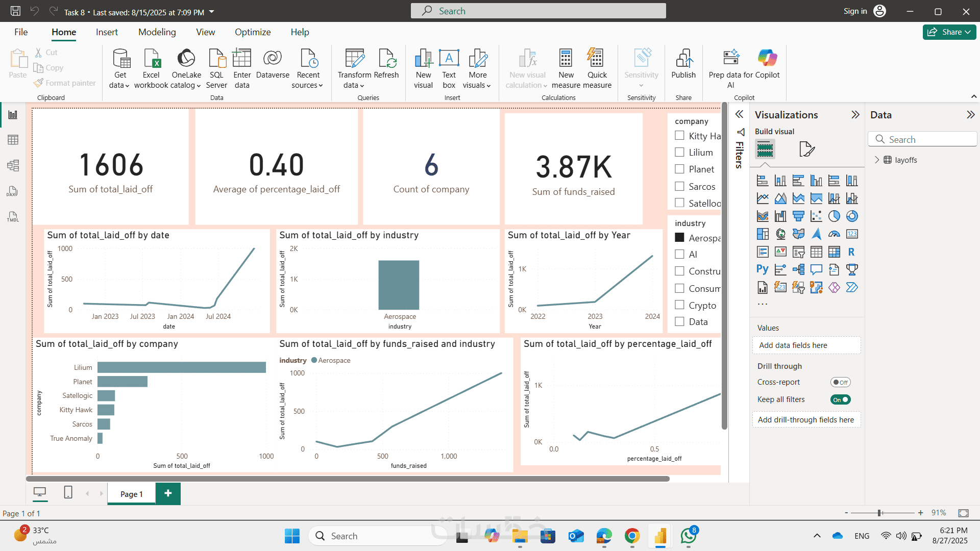
Task: Add a new page button
Action: [x=168, y=493]
